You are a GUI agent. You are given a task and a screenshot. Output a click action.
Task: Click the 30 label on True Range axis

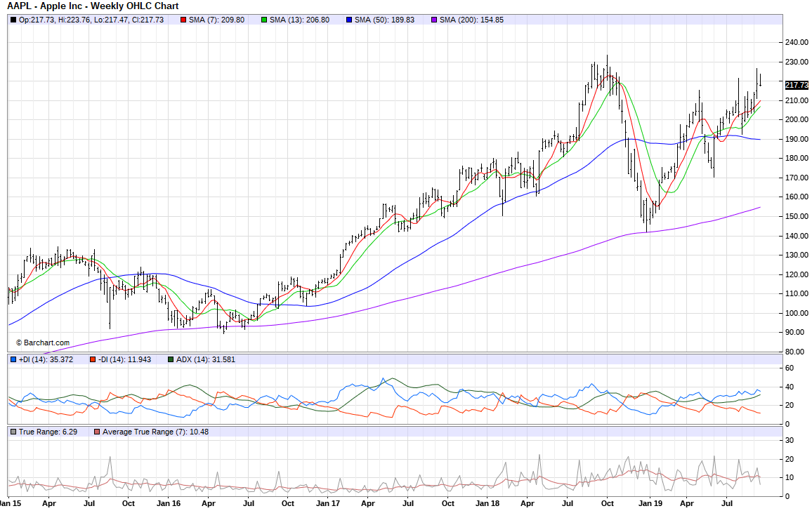[789, 440]
